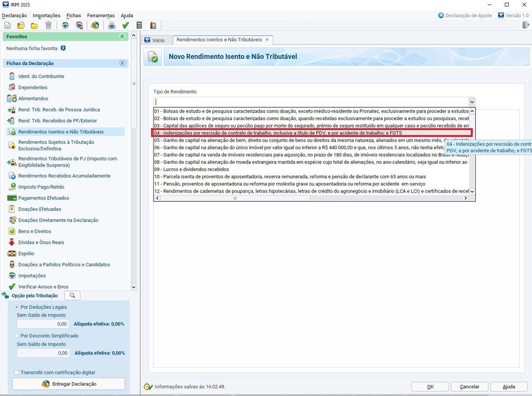
Task: Click the help book icon in the toolbar
Action: click(x=153, y=25)
